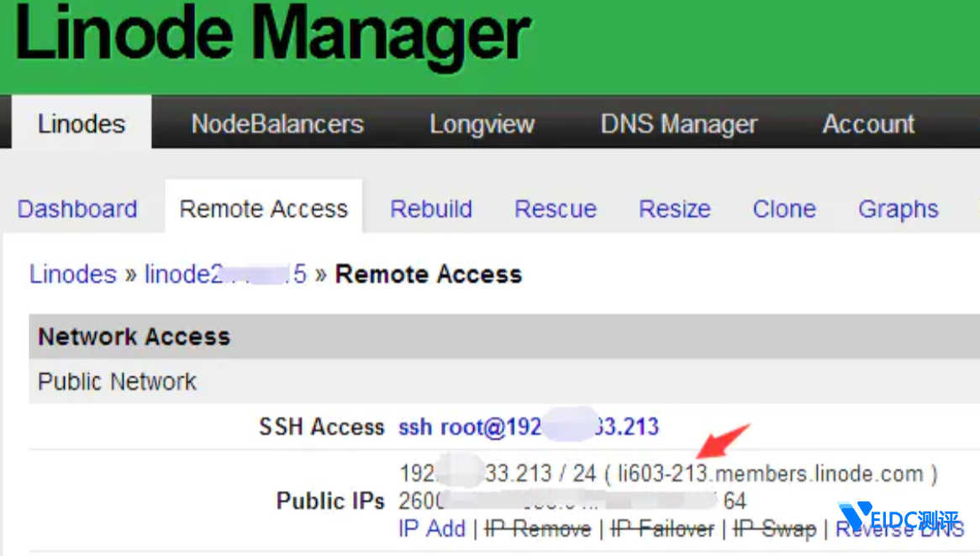Go to the Longview tab
Screen dimensions: 980x556
(x=482, y=124)
